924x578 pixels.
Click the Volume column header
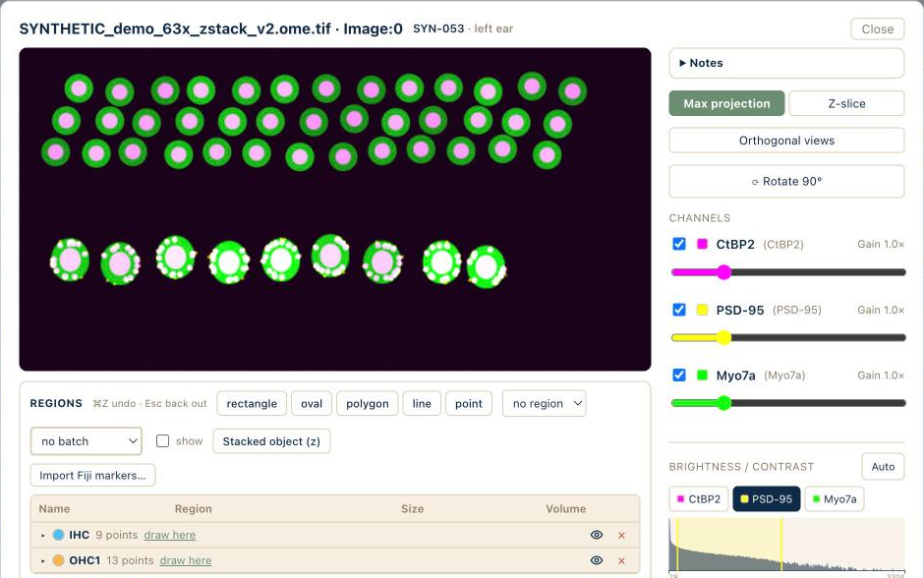tap(566, 509)
